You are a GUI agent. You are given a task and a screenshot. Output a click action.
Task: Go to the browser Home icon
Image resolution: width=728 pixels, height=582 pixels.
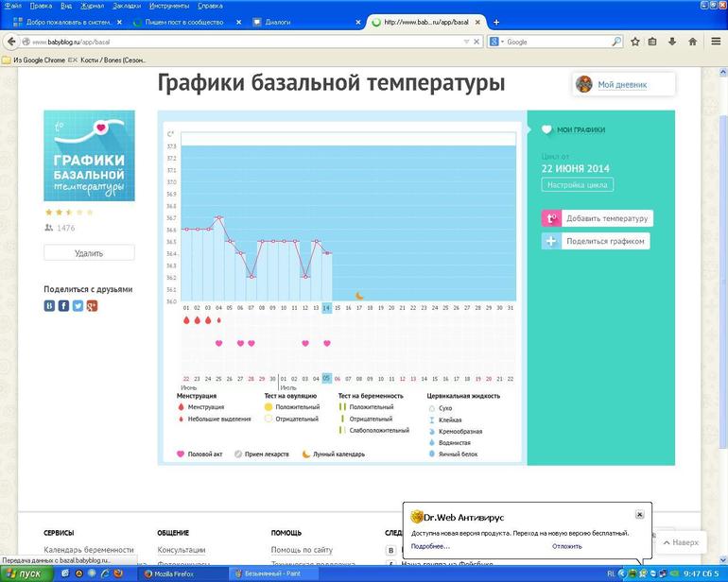click(692, 42)
